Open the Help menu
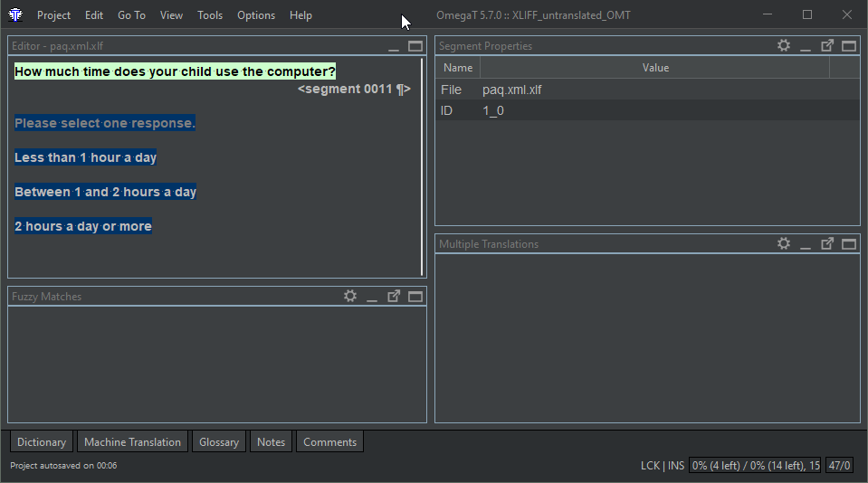This screenshot has height=483, width=868. [x=300, y=15]
